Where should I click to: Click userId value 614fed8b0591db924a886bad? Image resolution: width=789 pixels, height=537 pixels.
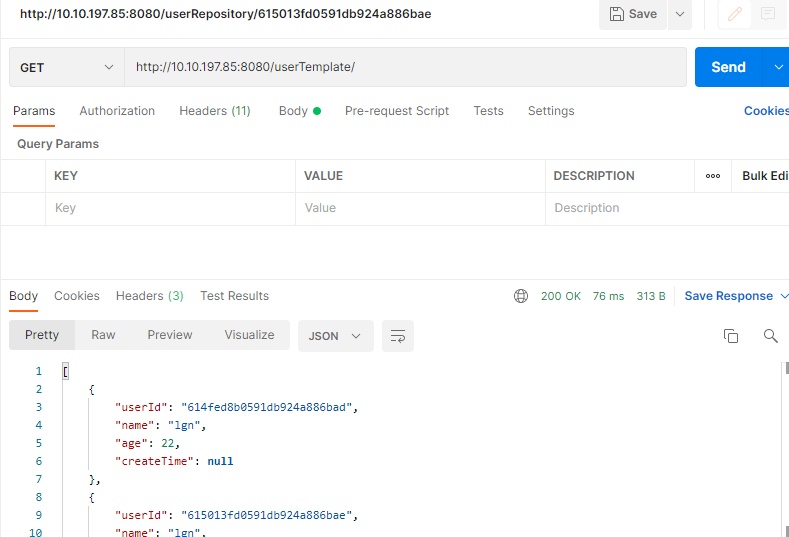point(267,407)
